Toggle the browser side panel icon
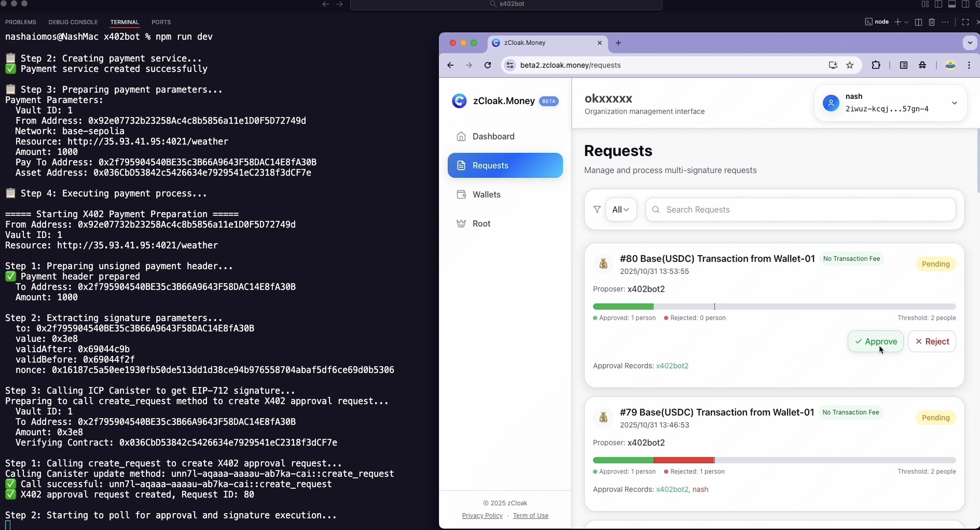The image size is (980, 530). (x=903, y=65)
